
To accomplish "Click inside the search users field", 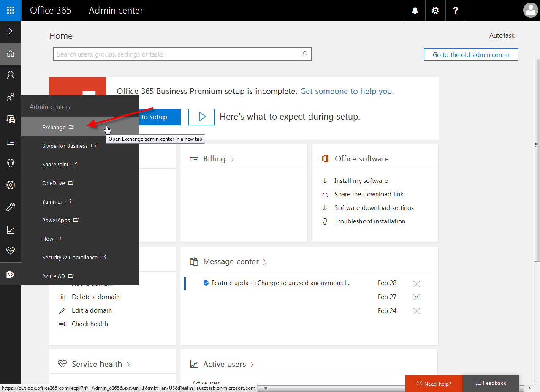I will tap(182, 54).
